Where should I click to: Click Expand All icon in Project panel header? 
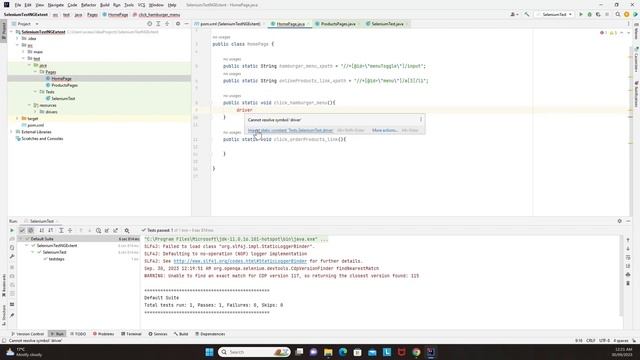click(158, 24)
